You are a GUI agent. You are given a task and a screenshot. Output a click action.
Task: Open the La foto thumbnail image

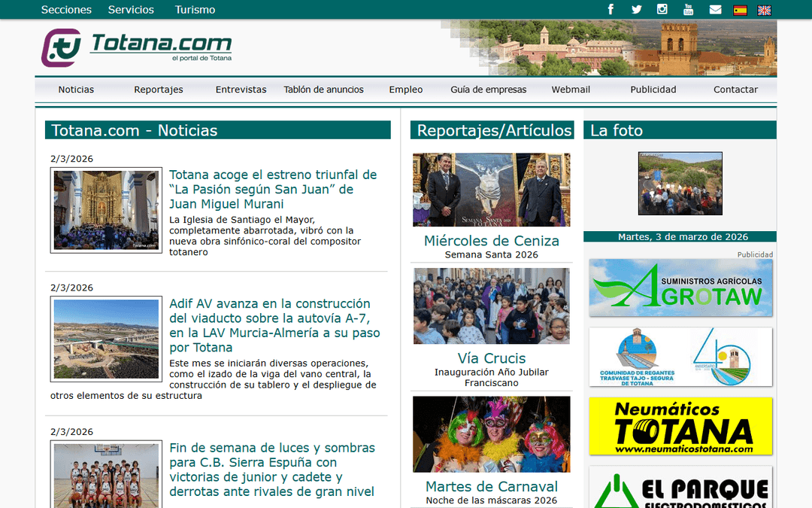680,184
